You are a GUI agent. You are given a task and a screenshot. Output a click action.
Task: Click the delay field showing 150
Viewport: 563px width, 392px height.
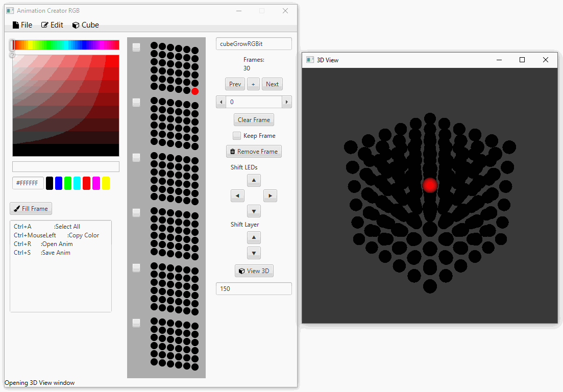click(254, 288)
